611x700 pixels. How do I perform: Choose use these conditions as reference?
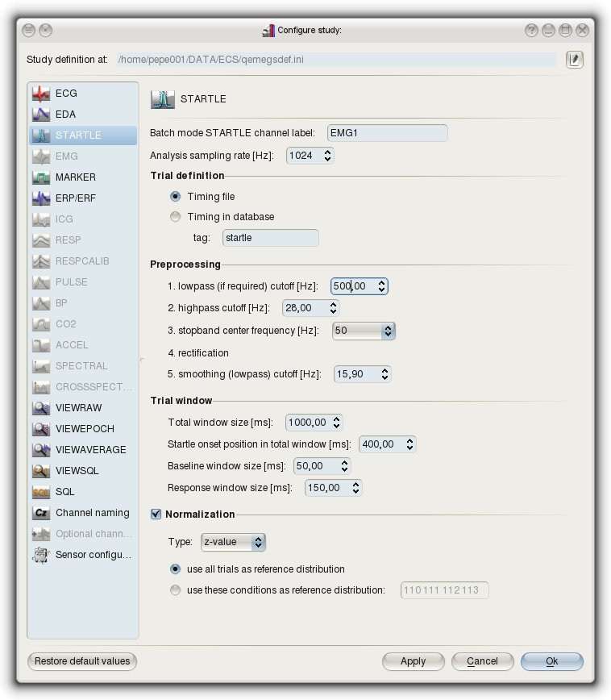coord(176,590)
